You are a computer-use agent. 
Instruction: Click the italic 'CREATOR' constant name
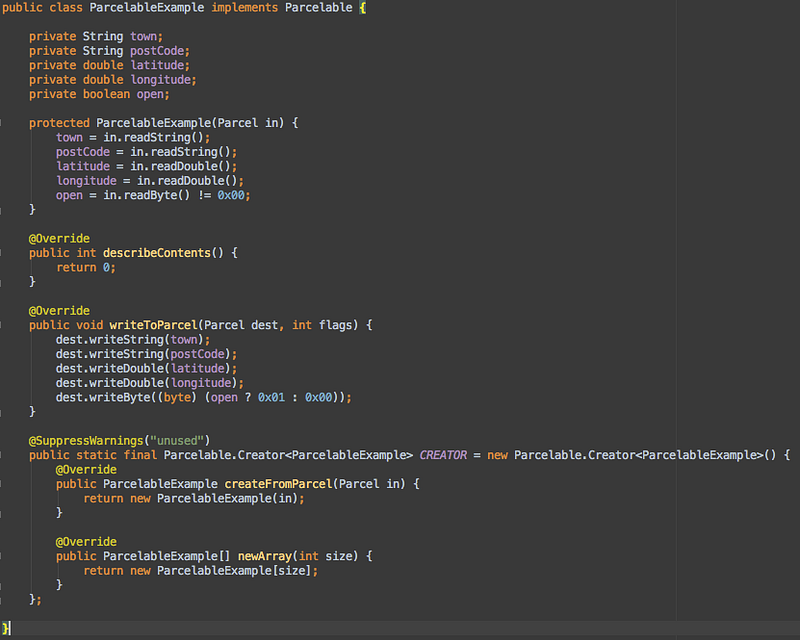coord(443,455)
